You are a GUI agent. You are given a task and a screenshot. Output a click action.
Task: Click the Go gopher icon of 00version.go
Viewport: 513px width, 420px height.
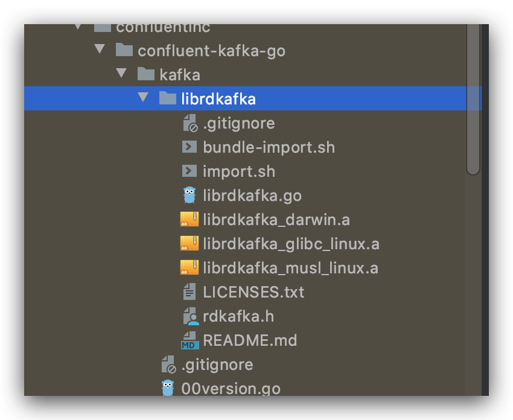click(x=168, y=388)
